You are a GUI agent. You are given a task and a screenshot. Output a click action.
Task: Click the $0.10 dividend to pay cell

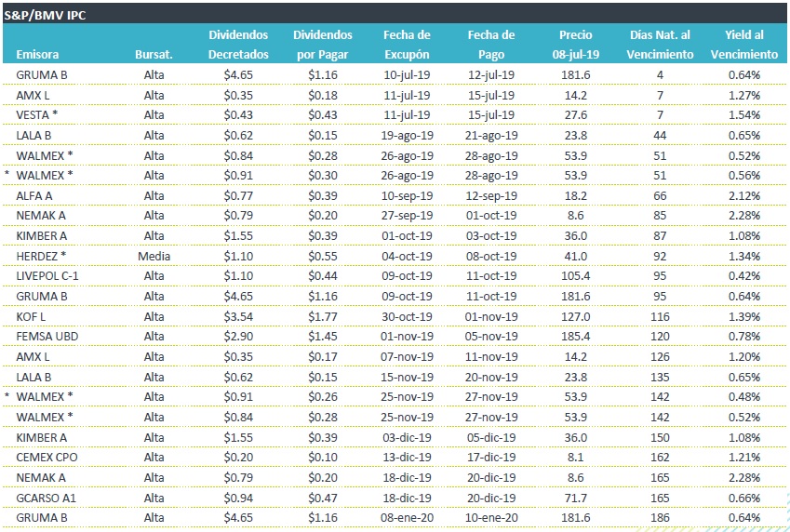323,458
